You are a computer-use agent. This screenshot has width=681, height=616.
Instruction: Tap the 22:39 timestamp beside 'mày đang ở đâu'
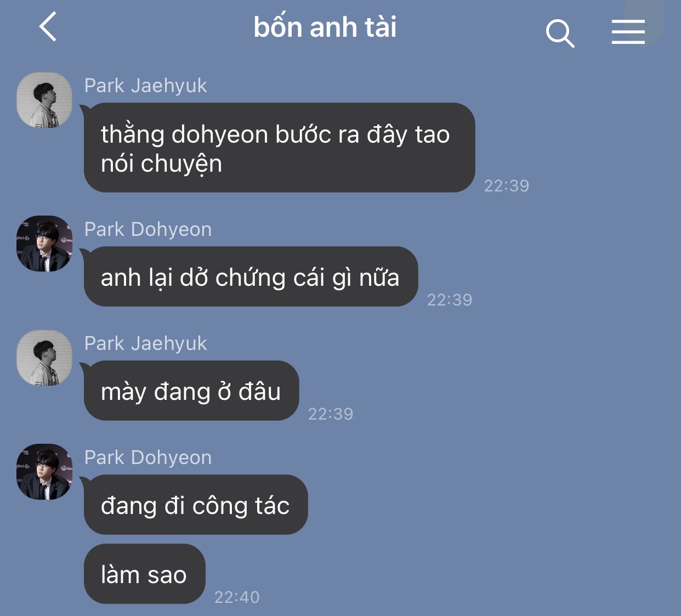(x=331, y=414)
